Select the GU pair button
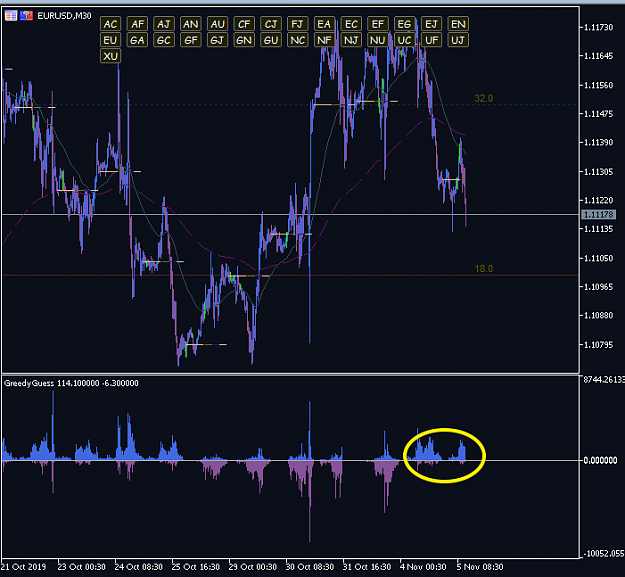Viewport: 625px width, 577px height. tap(271, 40)
